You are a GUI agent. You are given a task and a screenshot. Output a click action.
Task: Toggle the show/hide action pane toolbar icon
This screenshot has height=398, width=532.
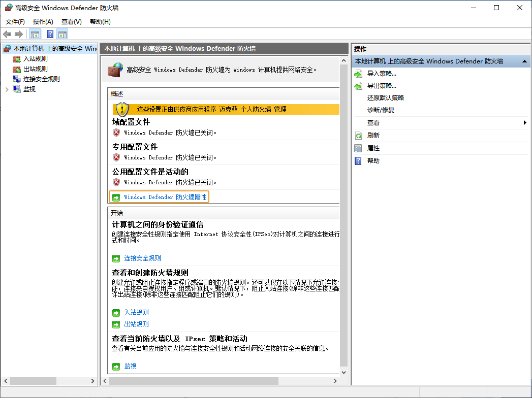[62, 34]
